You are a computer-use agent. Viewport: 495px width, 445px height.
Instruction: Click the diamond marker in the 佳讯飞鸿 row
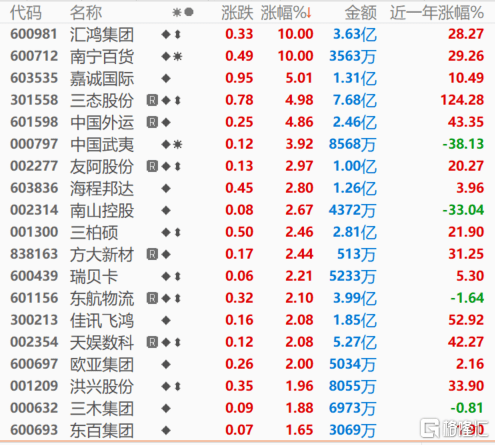point(166,320)
